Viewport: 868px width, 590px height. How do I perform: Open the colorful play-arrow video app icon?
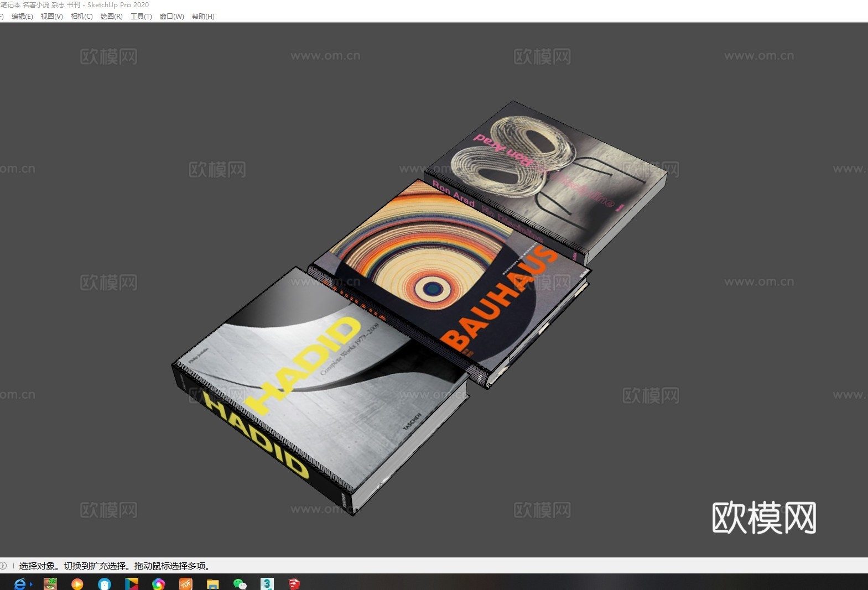pos(131,584)
